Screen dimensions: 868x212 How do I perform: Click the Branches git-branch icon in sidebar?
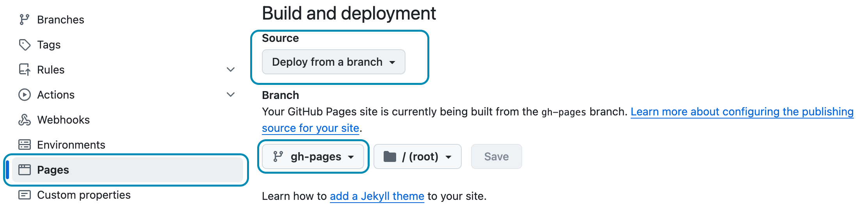click(x=24, y=20)
